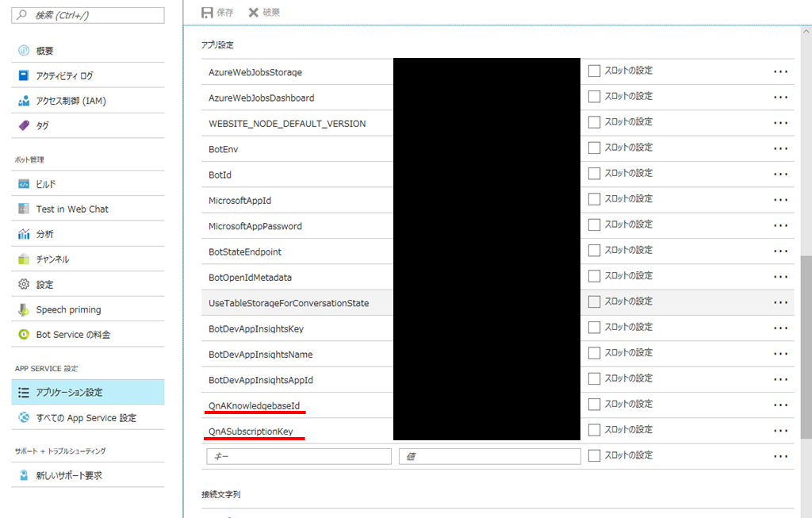Click the QnAKnowledgebaseId key name
This screenshot has width=812, height=518.
[x=255, y=405]
